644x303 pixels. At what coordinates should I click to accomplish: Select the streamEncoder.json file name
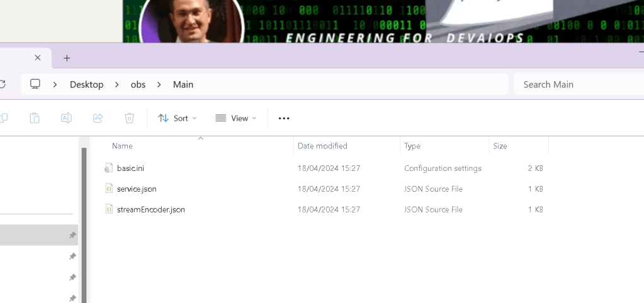(150, 209)
